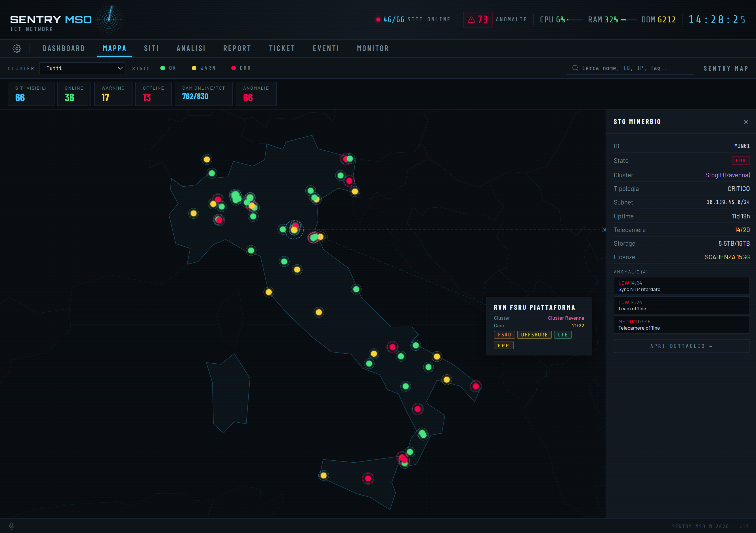Toggle the ERR status filter
The width and height of the screenshot is (756, 533).
[241, 68]
